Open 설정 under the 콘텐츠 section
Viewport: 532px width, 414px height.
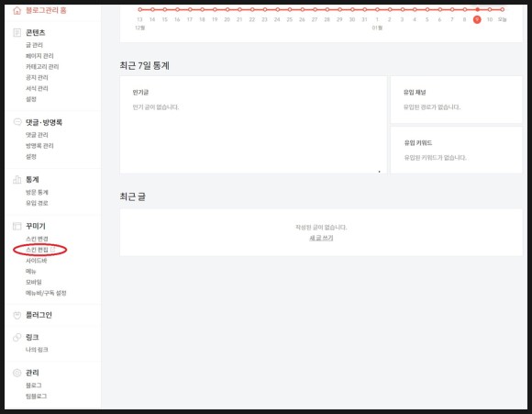[x=31, y=99]
